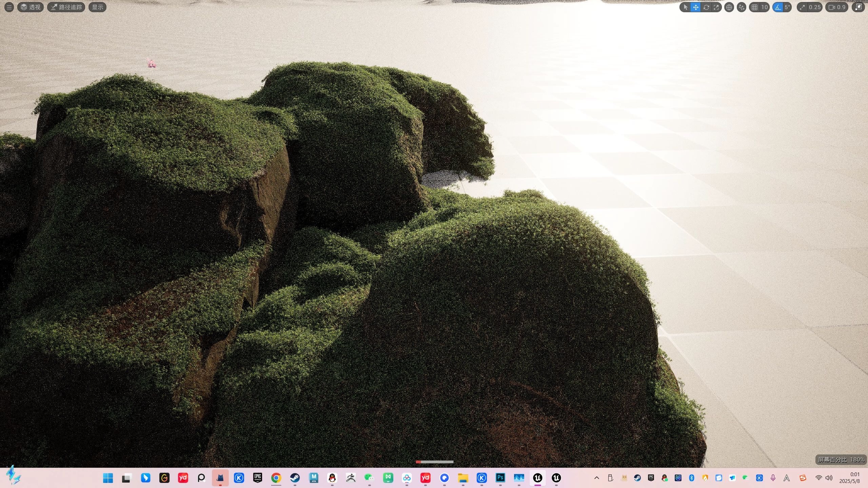Toggle rotation angle snapping
Screen dimensions: 868x488
click(x=777, y=7)
